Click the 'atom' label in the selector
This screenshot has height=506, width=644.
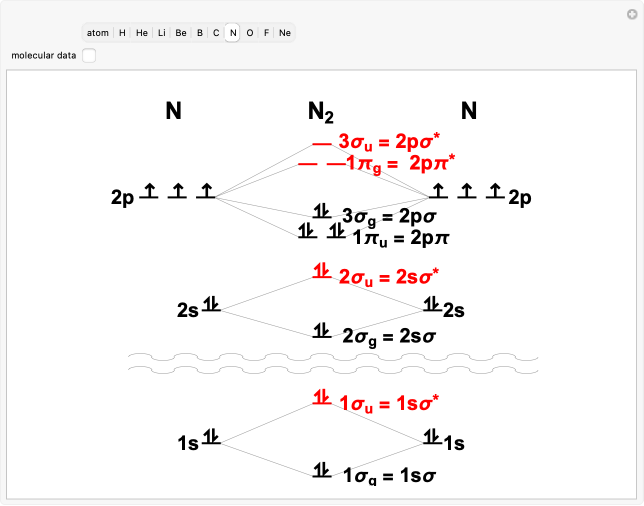97,33
